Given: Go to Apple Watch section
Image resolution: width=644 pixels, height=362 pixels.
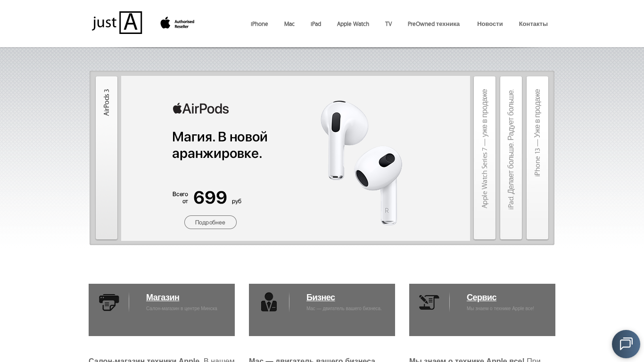Looking at the screenshot, I should coord(353,24).
